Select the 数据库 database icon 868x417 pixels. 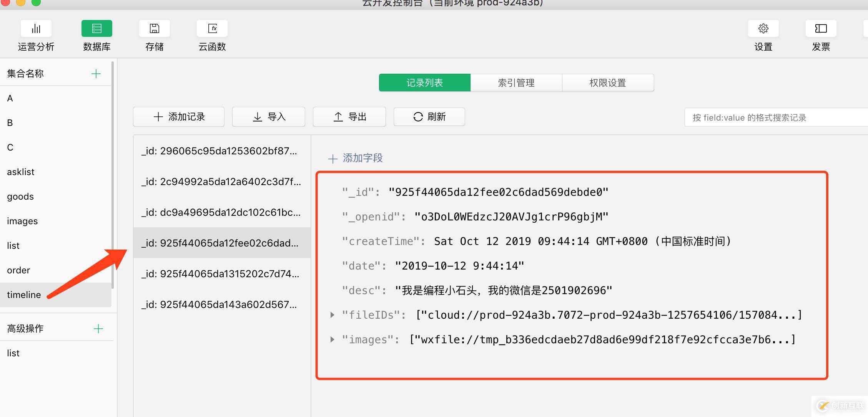pyautogui.click(x=96, y=29)
